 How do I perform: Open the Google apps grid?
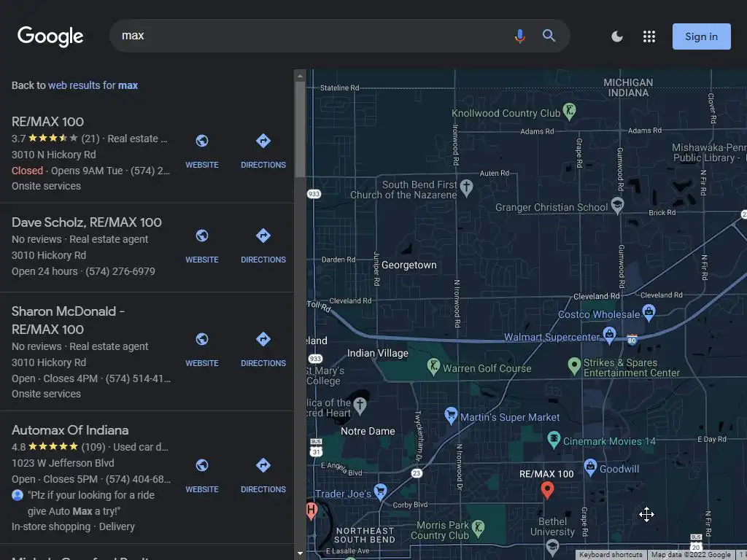(649, 36)
